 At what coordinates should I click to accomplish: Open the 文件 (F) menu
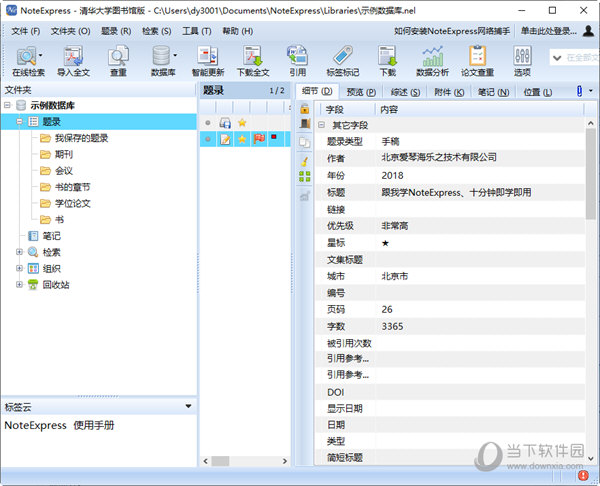[26, 31]
